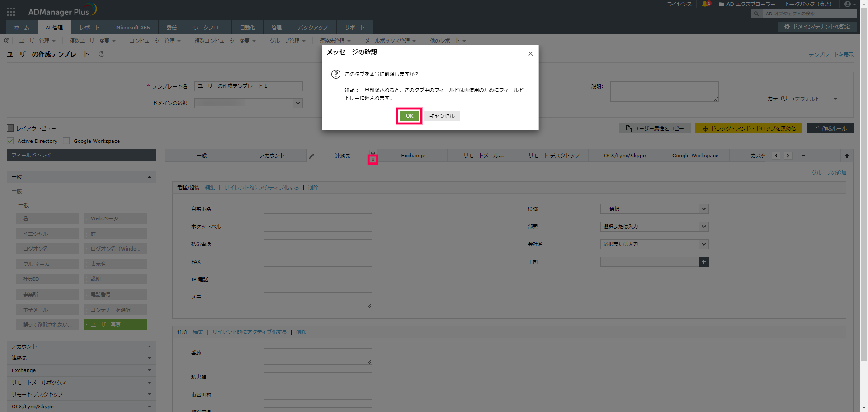Select the 一般 template tab
Image resolution: width=868 pixels, height=412 pixels.
point(201,156)
